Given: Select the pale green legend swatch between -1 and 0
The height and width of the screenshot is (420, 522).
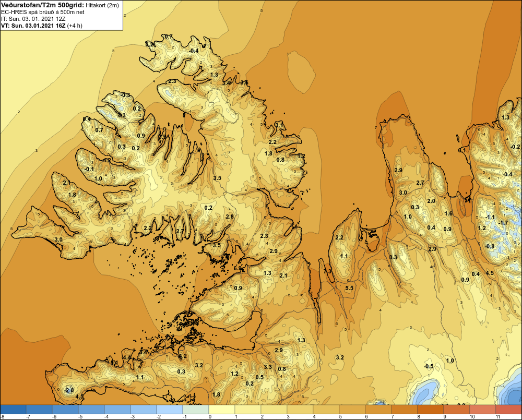Looking at the screenshot, I should [x=196, y=410].
